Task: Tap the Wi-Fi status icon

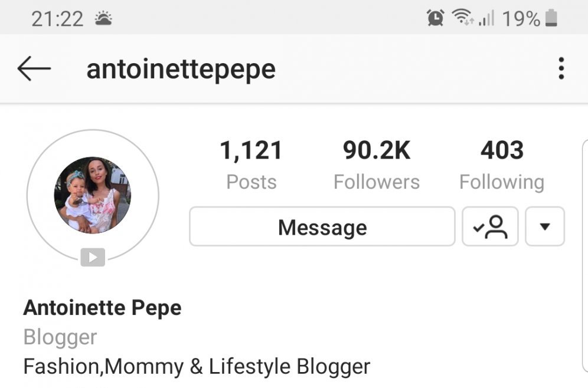Action: pyautogui.click(x=463, y=17)
